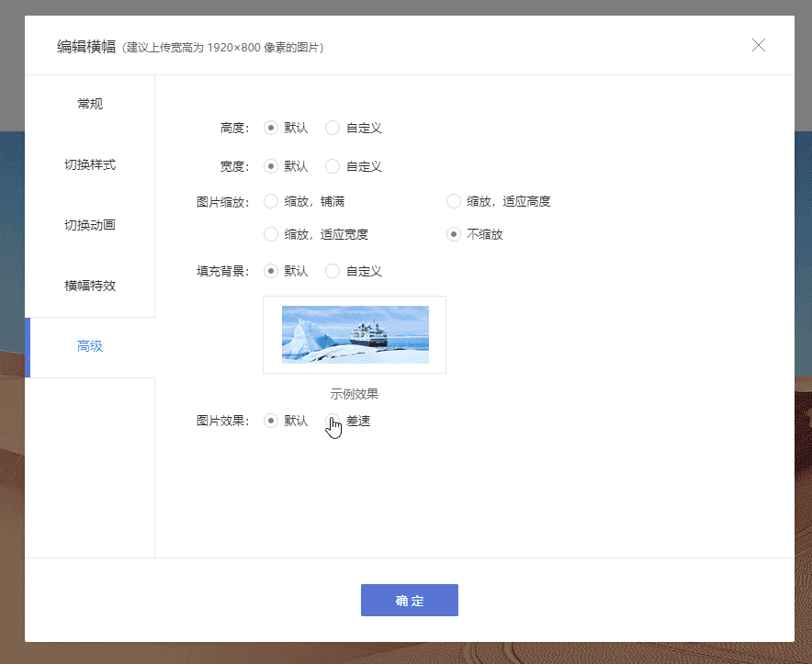Click the 1920×800 size hint text
The height and width of the screenshot is (664, 812).
[x=222, y=48]
